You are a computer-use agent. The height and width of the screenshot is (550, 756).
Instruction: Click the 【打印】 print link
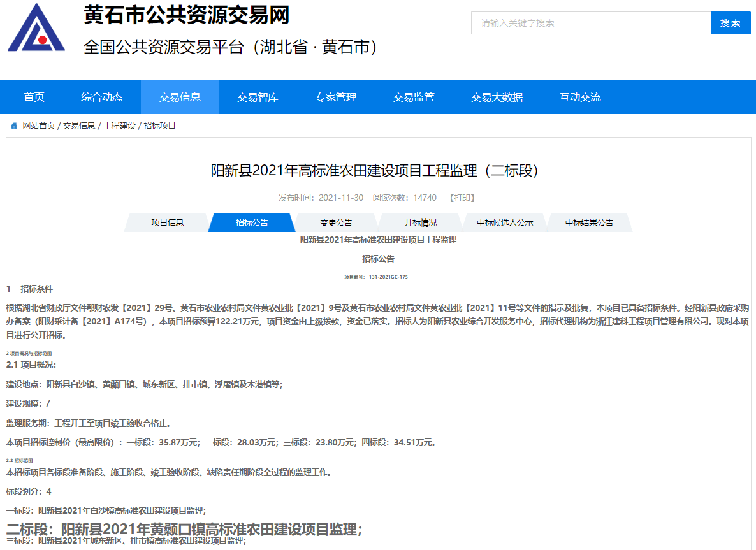(x=462, y=198)
